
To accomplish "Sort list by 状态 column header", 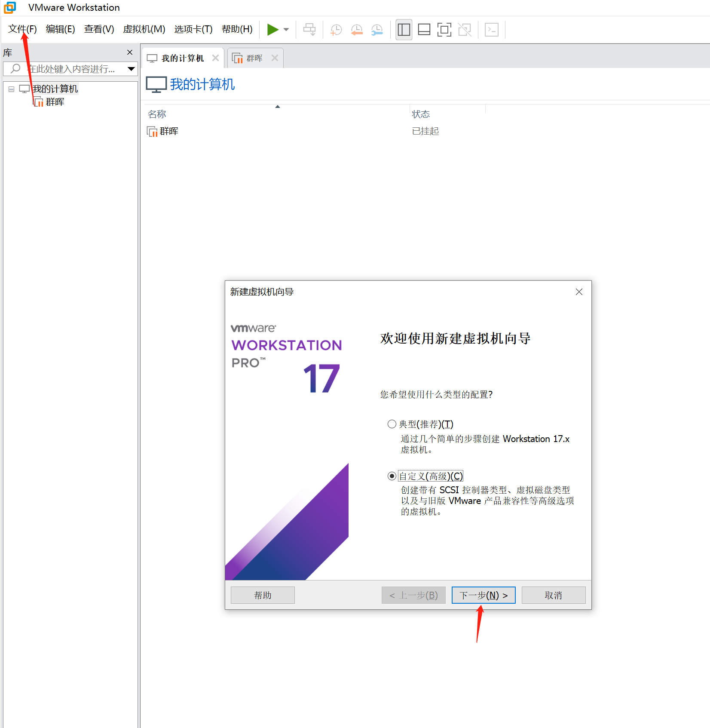I will (x=421, y=114).
